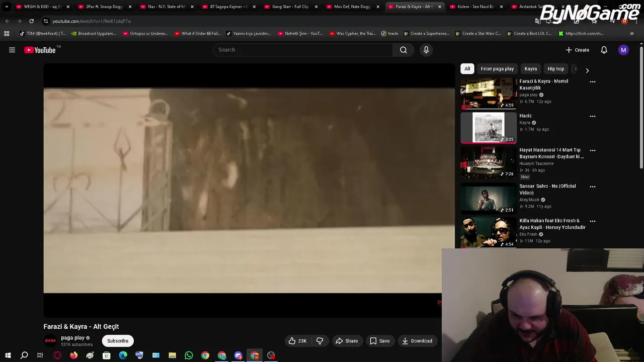Image resolution: width=644 pixels, height=362 pixels.
Task: Click in the YouTube search field
Action: click(303, 50)
